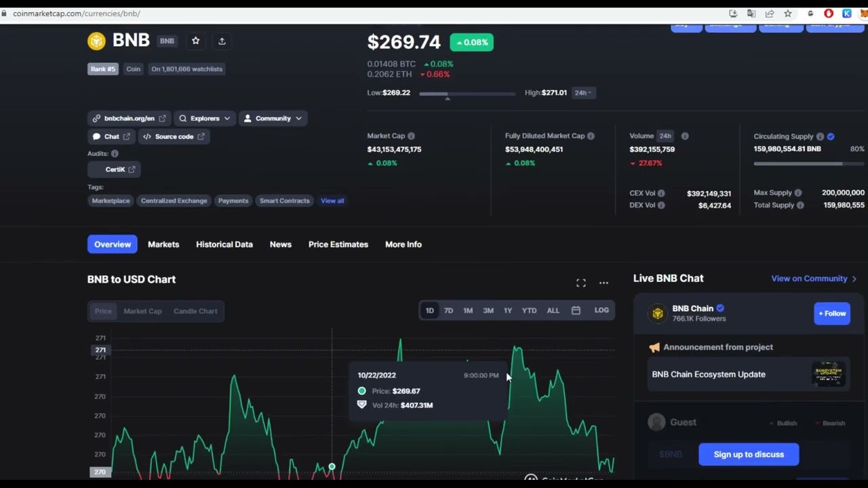
Task: Open bnbchain.org/en website link
Action: [129, 119]
